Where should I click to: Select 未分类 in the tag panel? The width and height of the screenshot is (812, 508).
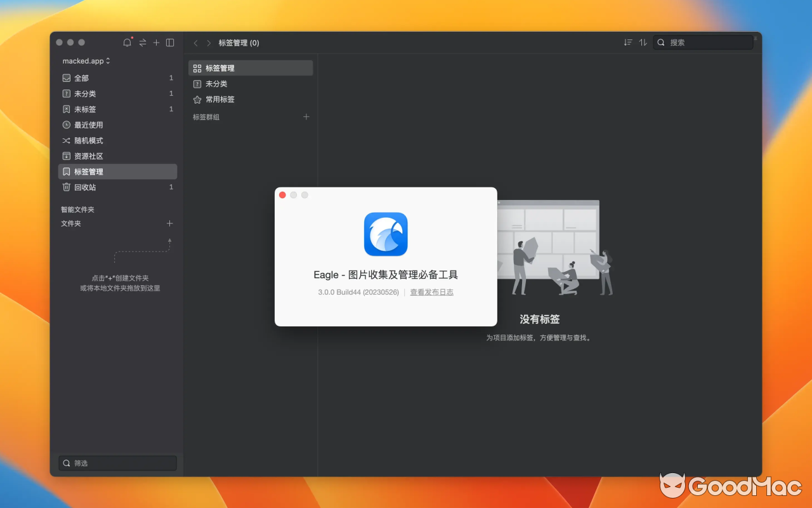tap(216, 83)
